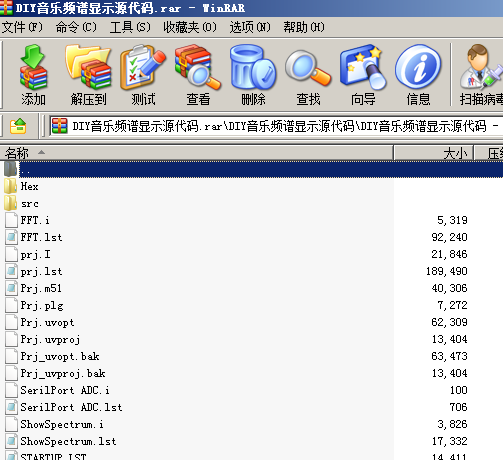This screenshot has width=503, height=460.
Task: Select the prj.I file name
Action: [35, 255]
